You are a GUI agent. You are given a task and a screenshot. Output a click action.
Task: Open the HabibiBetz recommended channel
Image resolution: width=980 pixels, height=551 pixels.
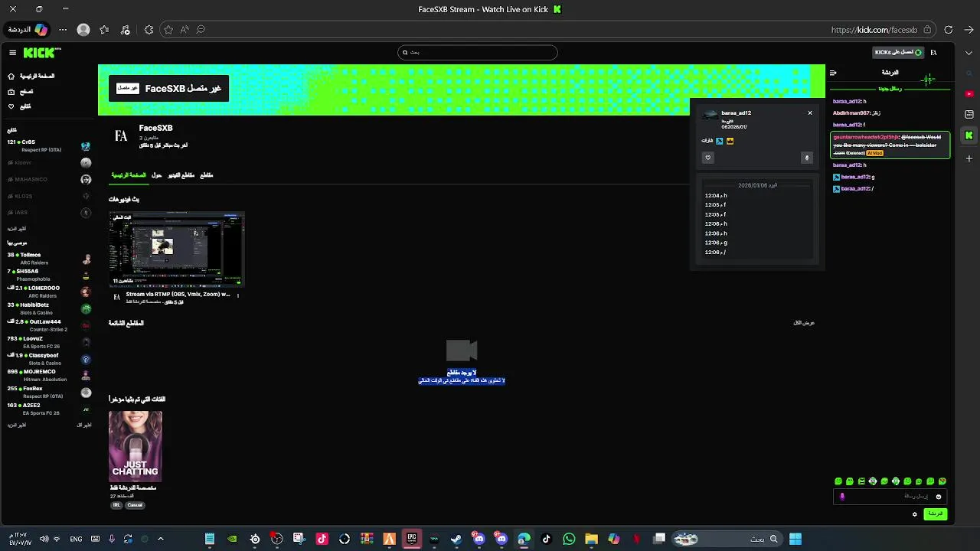point(48,308)
